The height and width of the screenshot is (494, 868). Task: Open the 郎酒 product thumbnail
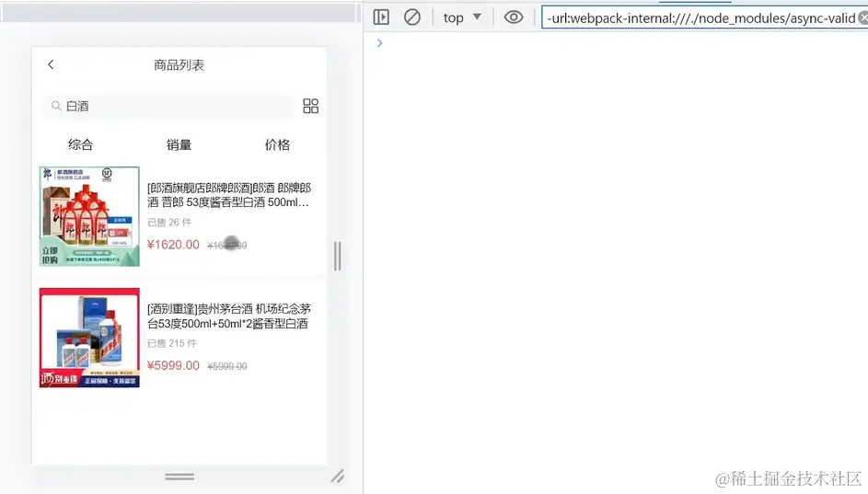(89, 216)
